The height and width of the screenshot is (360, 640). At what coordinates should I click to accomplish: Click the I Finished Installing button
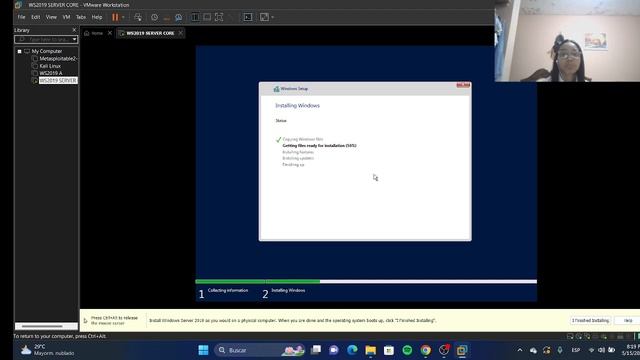(x=590, y=320)
